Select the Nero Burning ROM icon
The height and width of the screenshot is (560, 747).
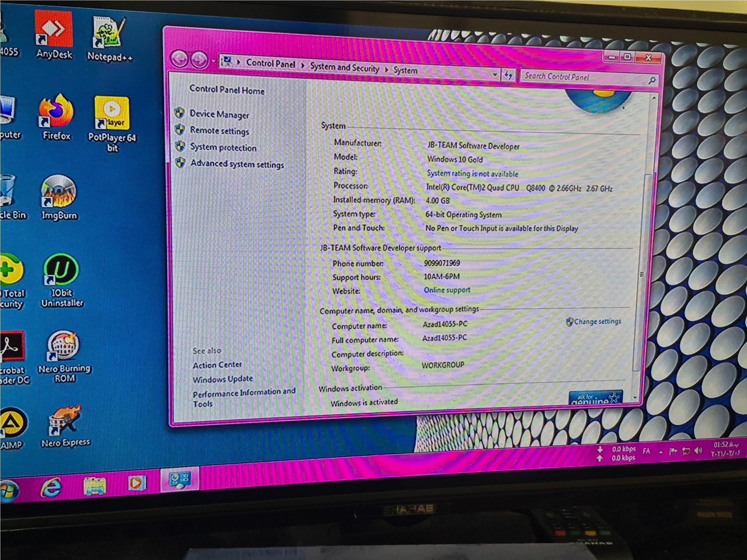click(x=64, y=357)
